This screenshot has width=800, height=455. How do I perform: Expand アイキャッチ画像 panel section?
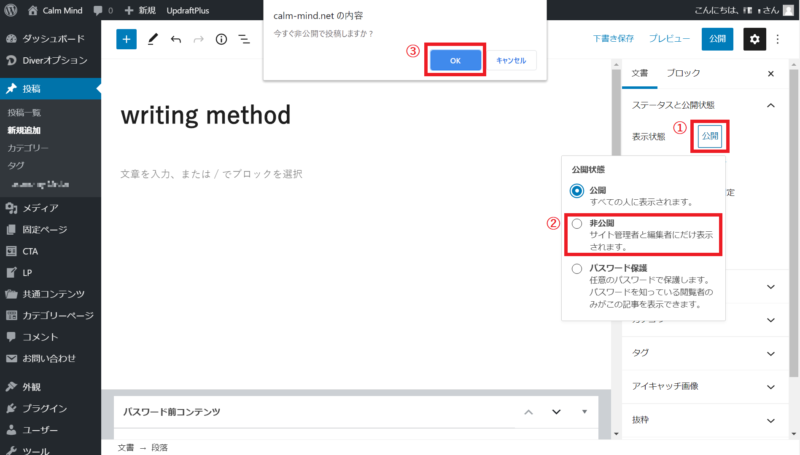pyautogui.click(x=705, y=387)
